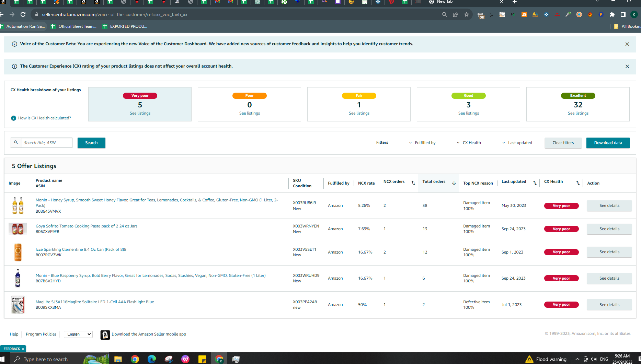See details for MagLite Flashlight row
Viewport: 641px width, 364px height.
[609, 305]
